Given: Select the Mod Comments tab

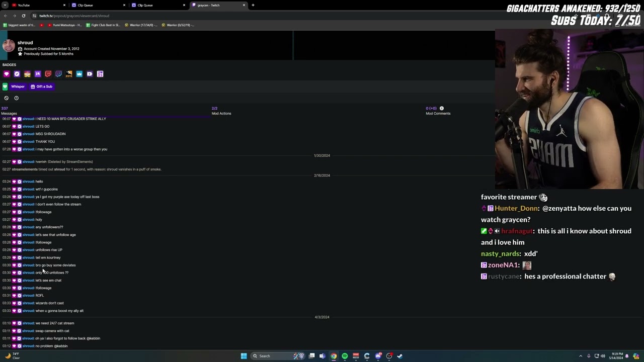Looking at the screenshot, I should click(x=438, y=111).
